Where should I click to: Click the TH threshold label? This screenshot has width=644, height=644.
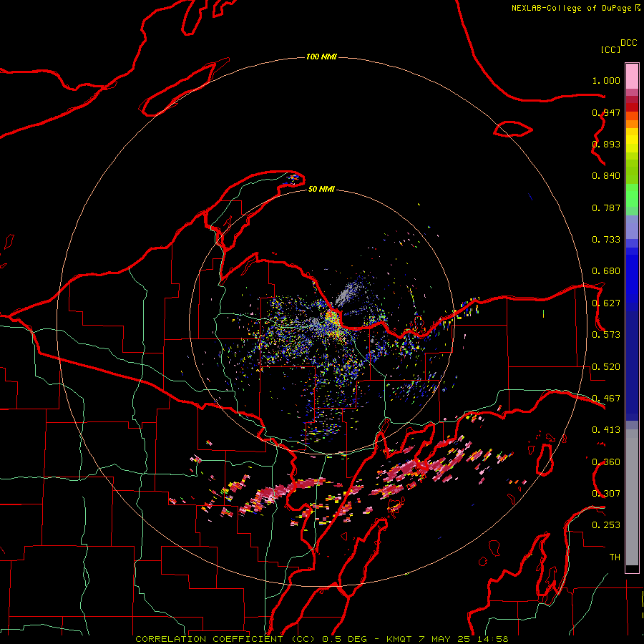pos(615,557)
